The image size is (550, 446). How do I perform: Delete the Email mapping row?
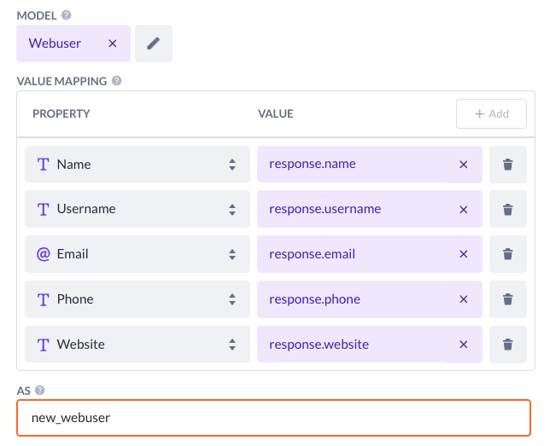pos(508,254)
